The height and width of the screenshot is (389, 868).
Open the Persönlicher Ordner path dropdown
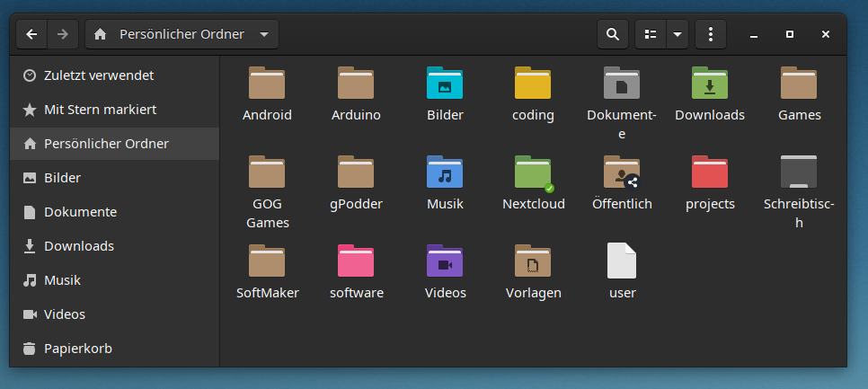(x=182, y=34)
